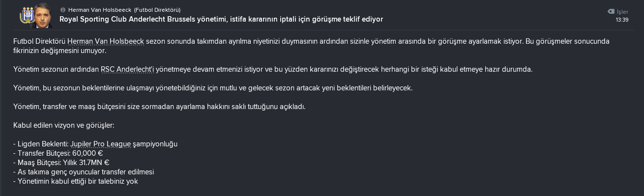Click the genç oyuncular transfer edilmesi line
Screen dimensions: 644x196
[x=84, y=172]
